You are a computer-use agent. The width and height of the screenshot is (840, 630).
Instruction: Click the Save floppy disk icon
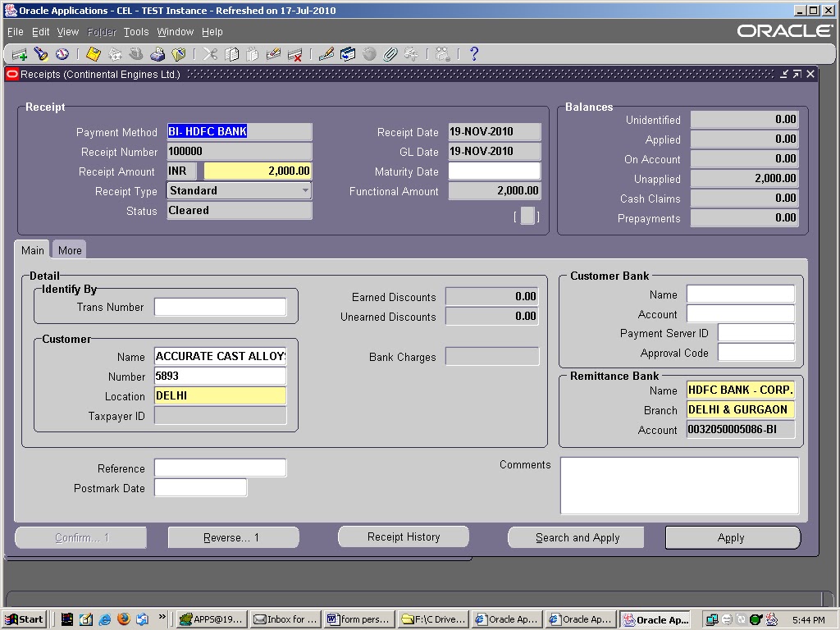tap(94, 54)
